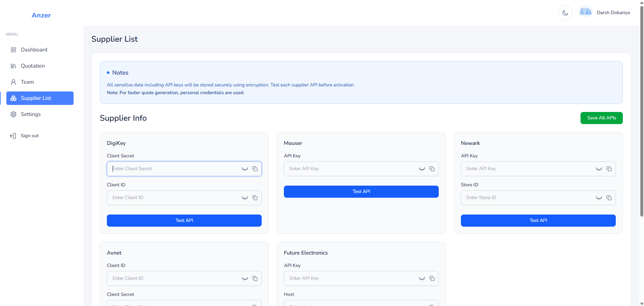Screen dimensions: 644x306
Task: Show the Mouser API Key value
Action: click(x=422, y=169)
